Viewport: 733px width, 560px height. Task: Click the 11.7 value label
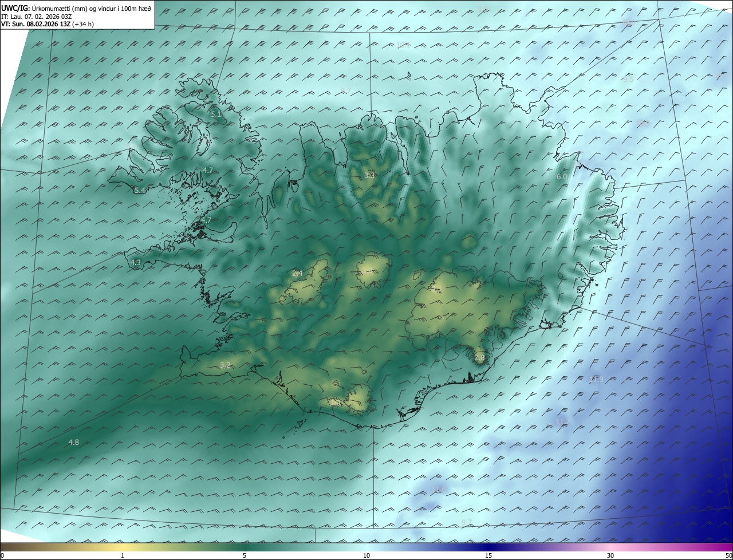pyautogui.click(x=563, y=421)
